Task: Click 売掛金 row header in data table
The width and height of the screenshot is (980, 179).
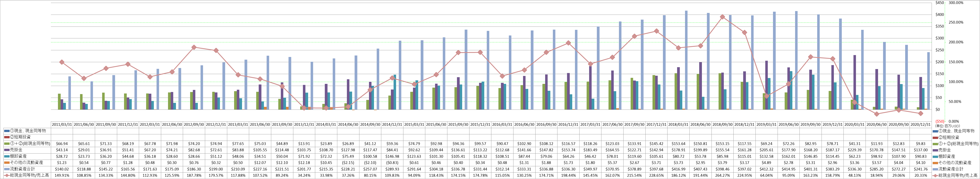Action: [x=16, y=150]
